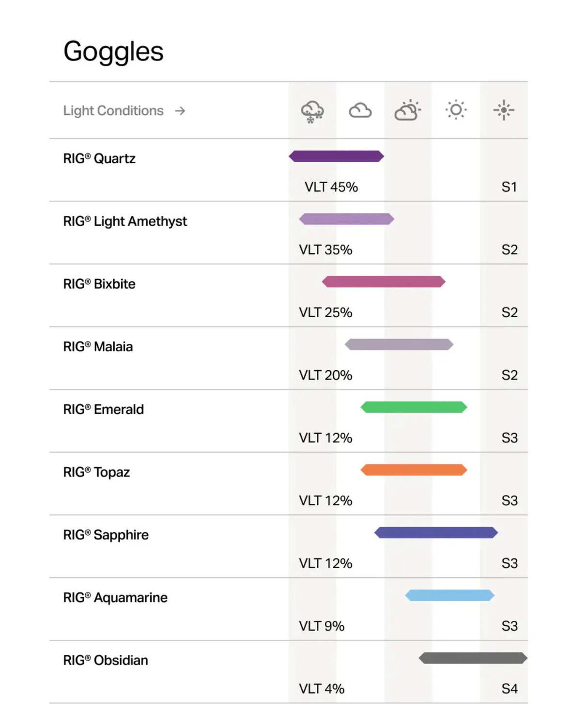Image resolution: width=588 pixels, height=727 pixels.
Task: Click the Light Amethyst lavender bar
Action: (346, 219)
